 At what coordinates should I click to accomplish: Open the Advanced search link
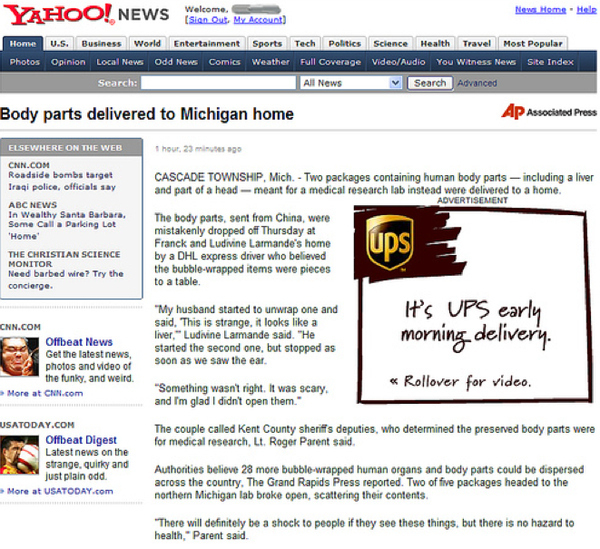click(x=477, y=83)
